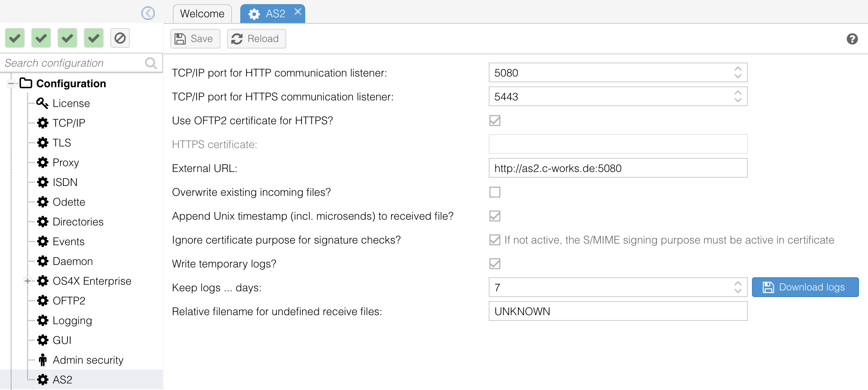Click the gear icon next to Directories
Screen dimensions: 868x390
(x=43, y=222)
